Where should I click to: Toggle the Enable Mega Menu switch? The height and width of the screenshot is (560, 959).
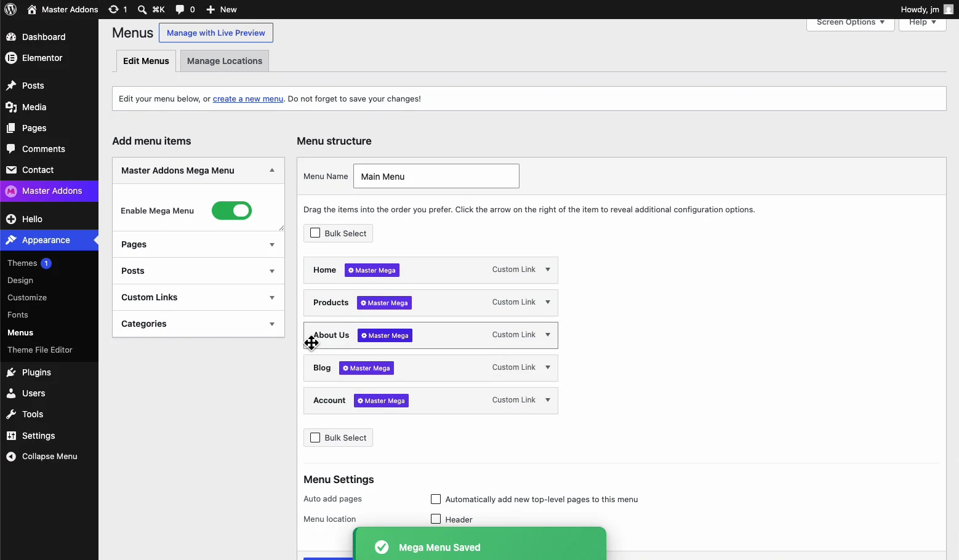pos(232,210)
